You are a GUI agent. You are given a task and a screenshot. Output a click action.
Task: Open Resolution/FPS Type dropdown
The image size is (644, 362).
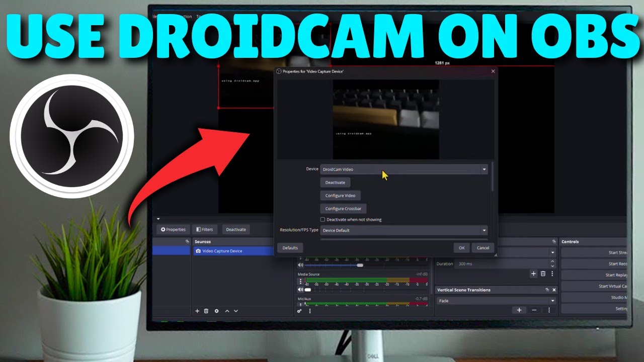(404, 230)
